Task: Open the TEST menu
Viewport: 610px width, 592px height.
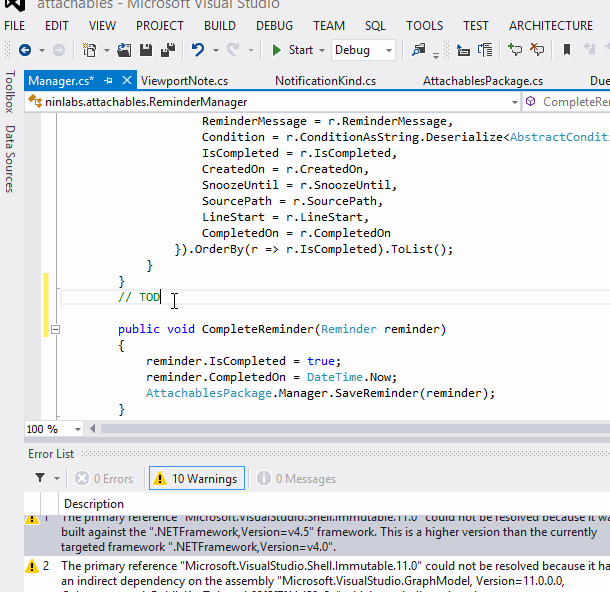Action: click(475, 26)
